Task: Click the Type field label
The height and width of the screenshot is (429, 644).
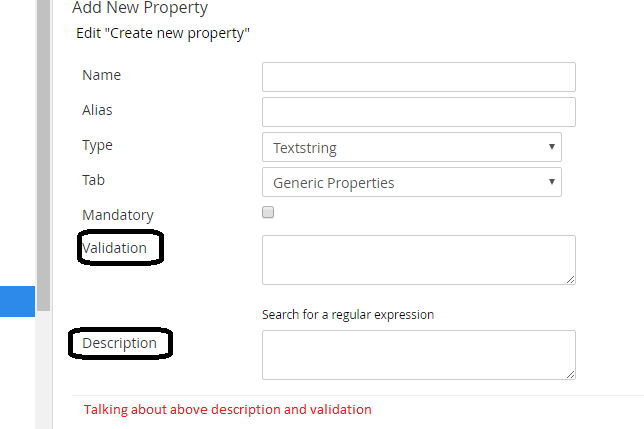Action: pyautogui.click(x=97, y=145)
